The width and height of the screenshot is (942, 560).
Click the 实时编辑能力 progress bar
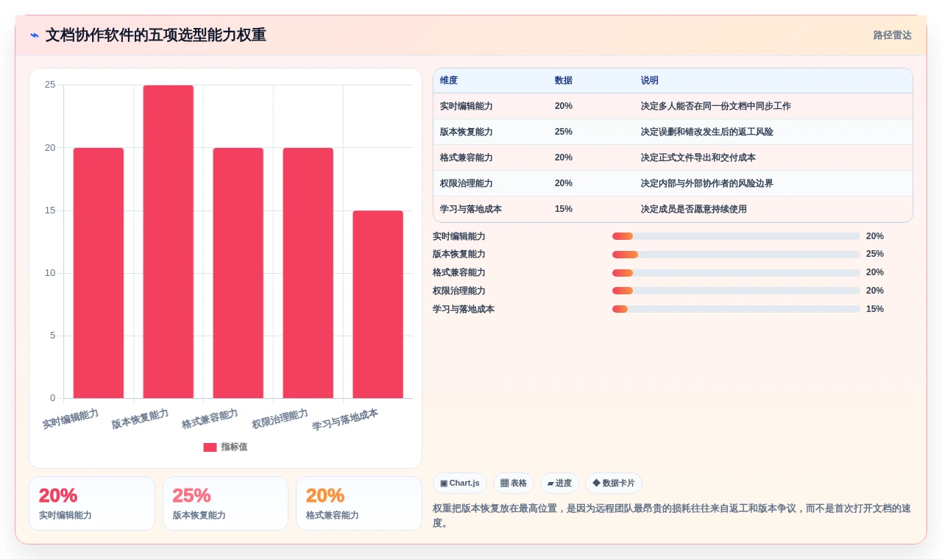pos(736,236)
